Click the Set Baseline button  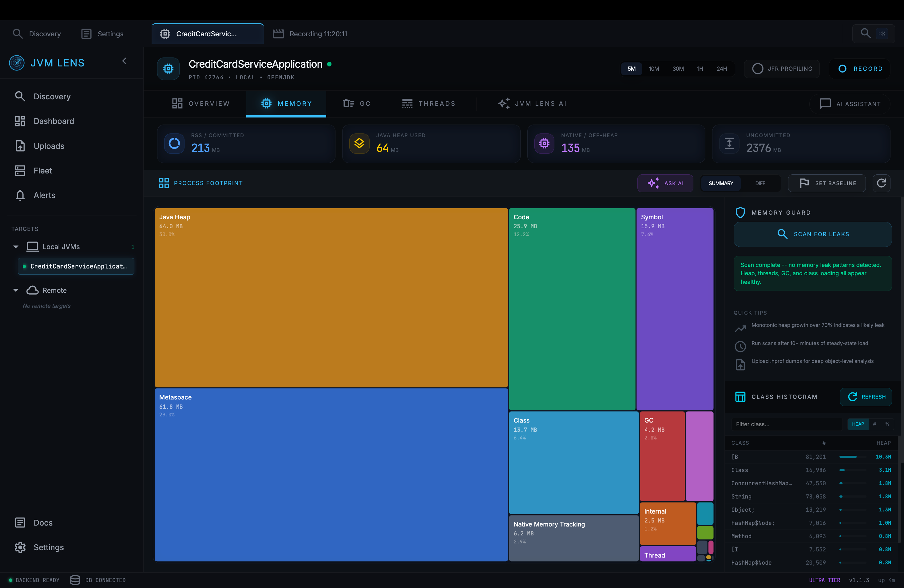[827, 183]
